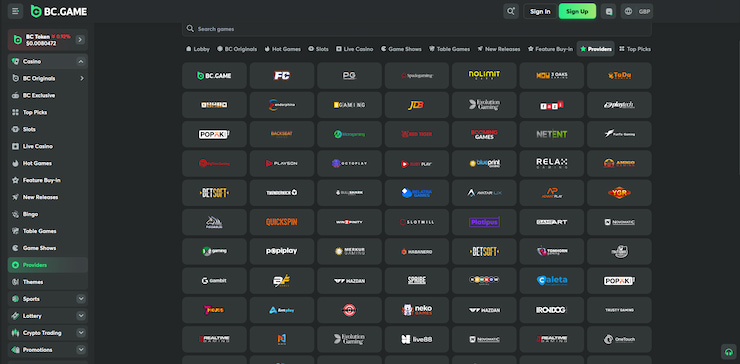The height and width of the screenshot is (364, 740).
Task: Click the green Sign Up button
Action: 577,11
